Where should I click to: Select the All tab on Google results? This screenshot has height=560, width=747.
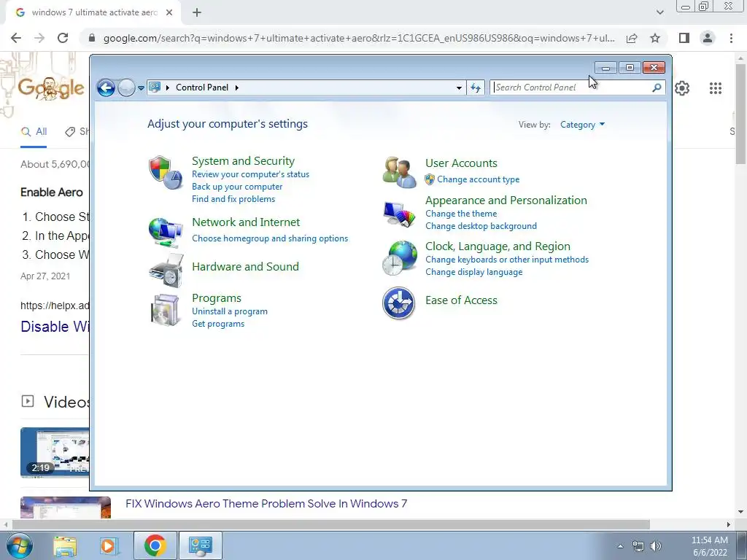(x=34, y=132)
